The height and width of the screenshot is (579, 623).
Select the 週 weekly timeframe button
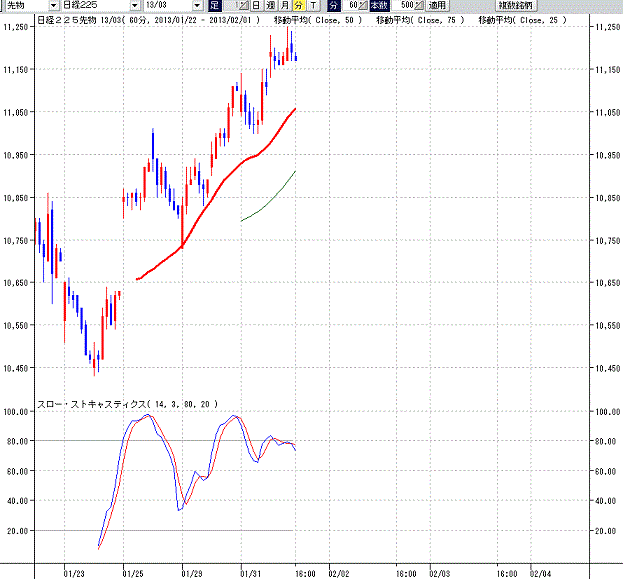pos(271,5)
